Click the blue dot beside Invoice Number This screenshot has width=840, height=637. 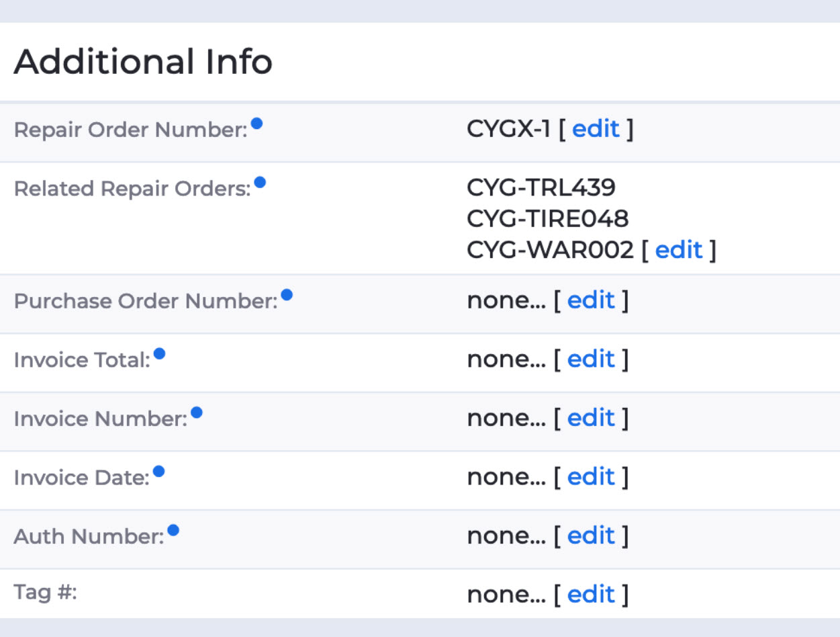point(196,413)
